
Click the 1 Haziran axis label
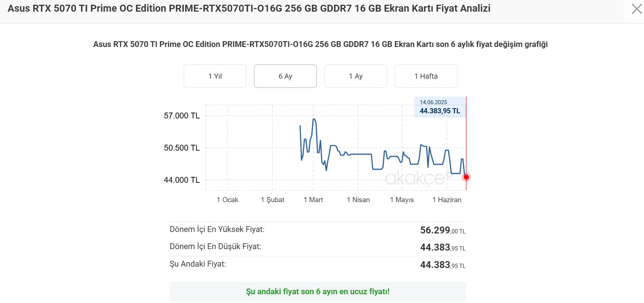tap(447, 200)
